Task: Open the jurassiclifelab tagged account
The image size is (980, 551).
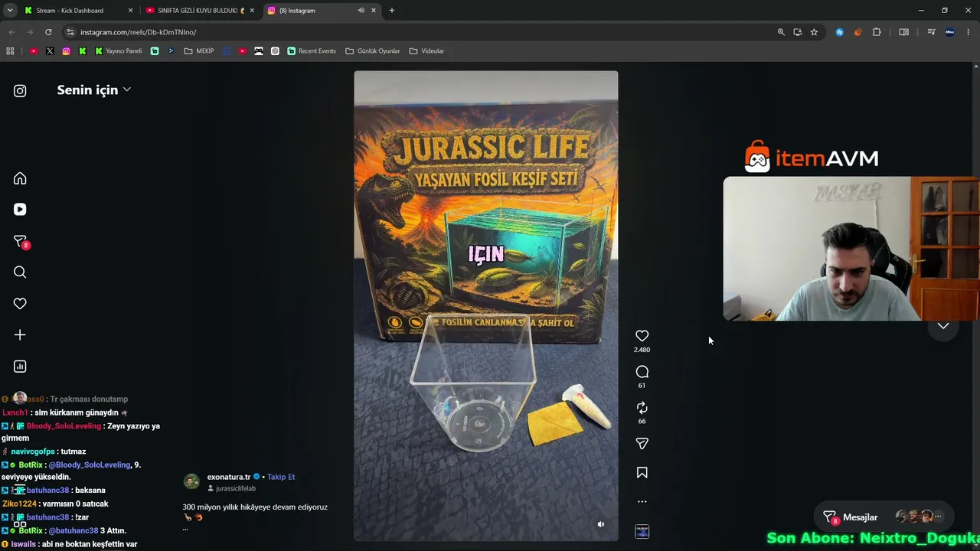Action: pos(235,488)
